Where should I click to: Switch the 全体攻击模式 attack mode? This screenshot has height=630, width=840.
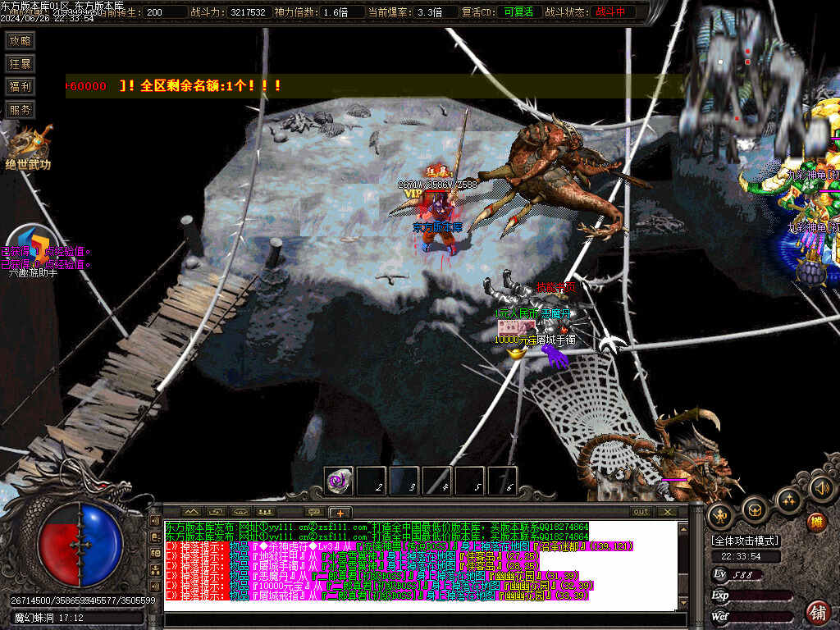pos(745,541)
